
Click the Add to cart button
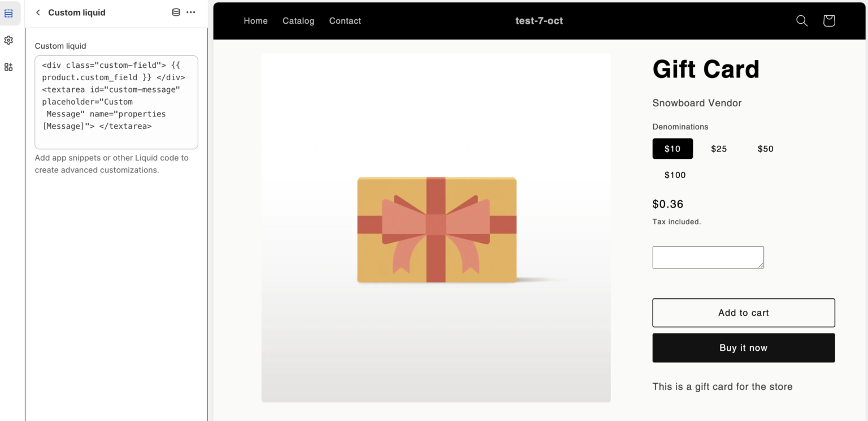(x=744, y=313)
